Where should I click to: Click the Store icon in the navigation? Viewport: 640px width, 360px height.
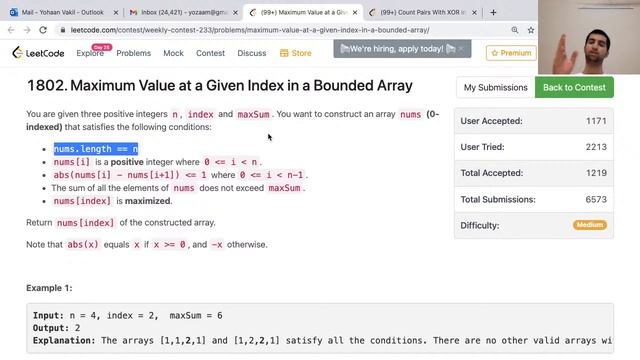click(x=284, y=53)
